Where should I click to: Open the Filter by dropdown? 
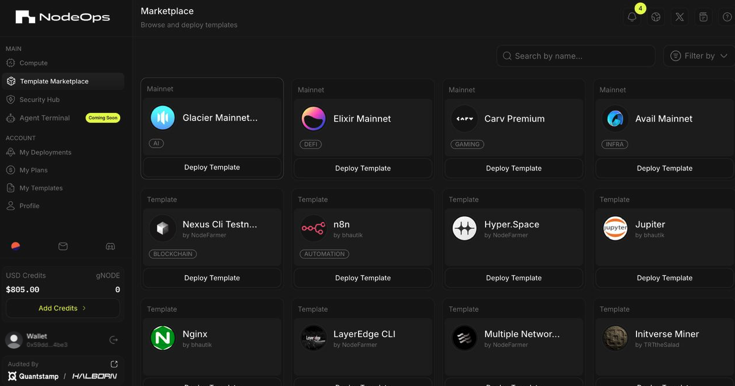click(x=699, y=56)
